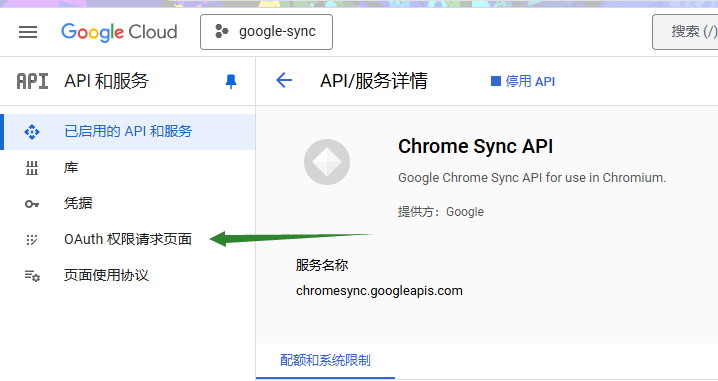Open 页面使用协议 menu item

128,275
